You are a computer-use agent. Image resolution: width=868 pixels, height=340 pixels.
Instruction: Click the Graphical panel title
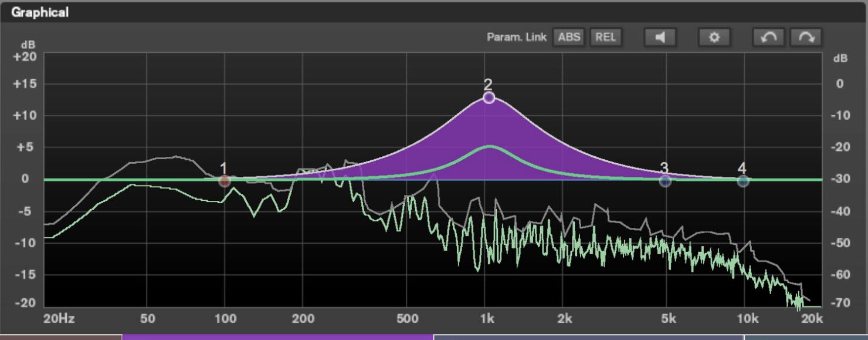pyautogui.click(x=40, y=12)
